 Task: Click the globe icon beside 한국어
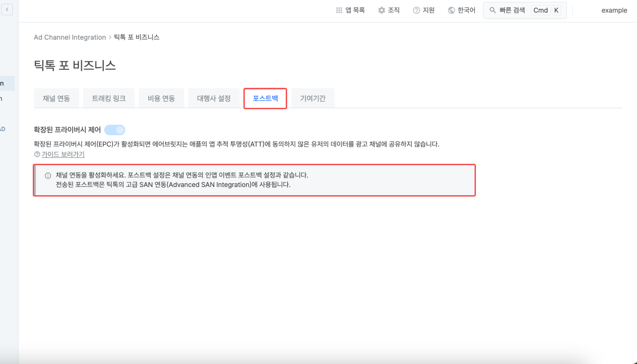click(x=451, y=10)
